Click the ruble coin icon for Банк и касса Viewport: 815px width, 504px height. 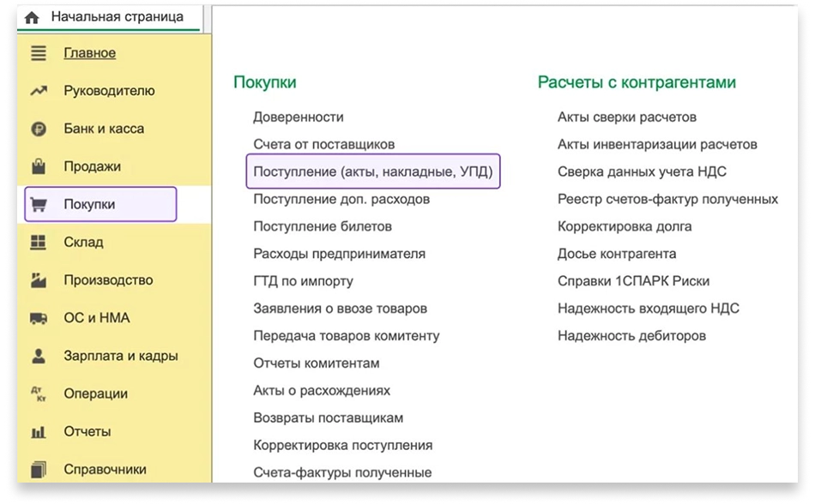tap(39, 129)
